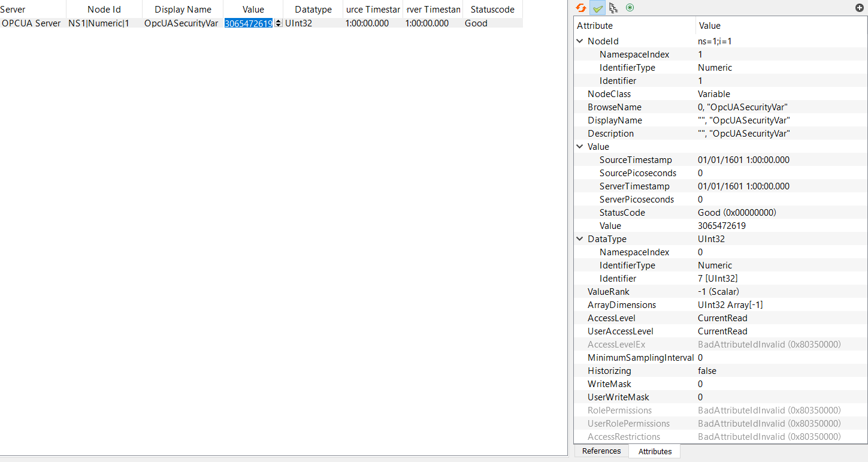Click the refresh attributes icon
This screenshot has height=462, width=868.
[x=579, y=8]
